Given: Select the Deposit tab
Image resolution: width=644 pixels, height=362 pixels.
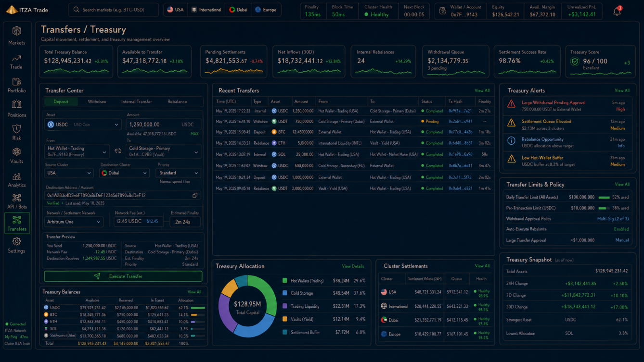Looking at the screenshot, I should coord(61,101).
